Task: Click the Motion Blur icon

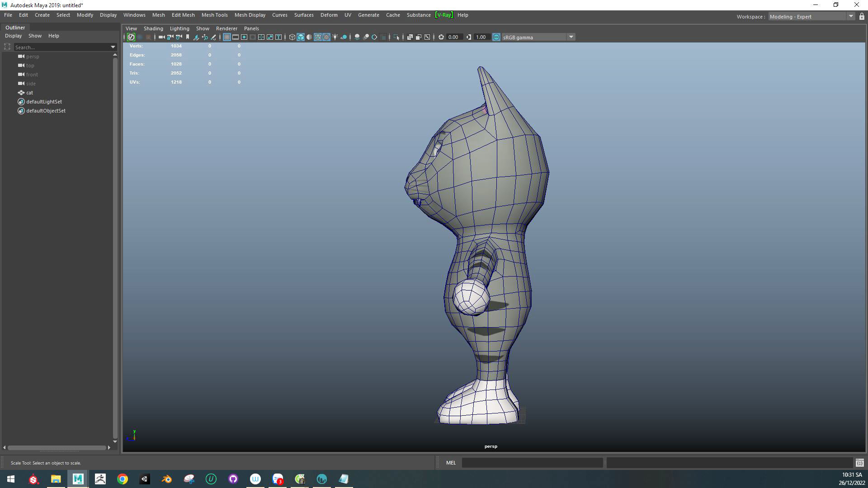Action: pos(366,37)
